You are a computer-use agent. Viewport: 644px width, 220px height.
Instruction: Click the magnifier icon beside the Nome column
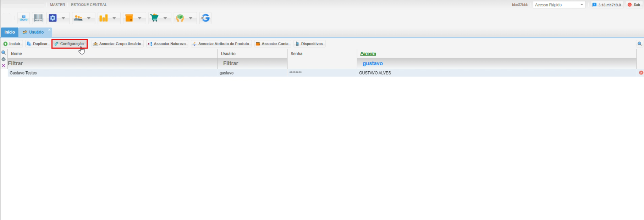[x=4, y=53]
